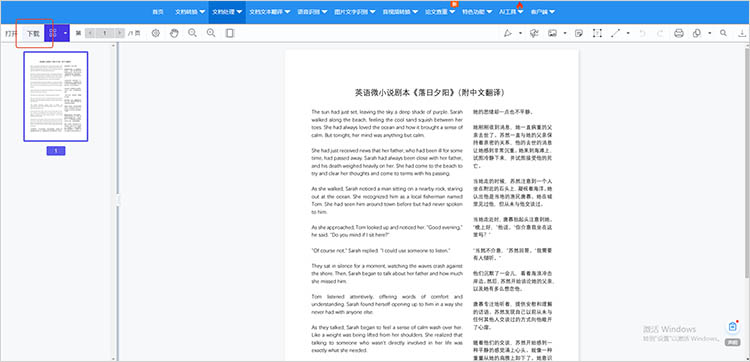Image resolution: width=750 pixels, height=362 pixels.
Task: Click the document vertical scrollbar
Action: pyautogui.click(x=747, y=162)
